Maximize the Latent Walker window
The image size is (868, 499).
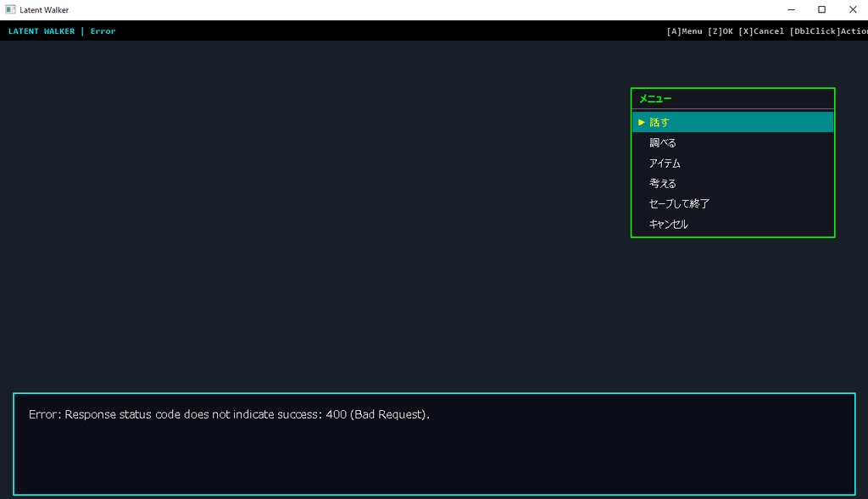821,9
